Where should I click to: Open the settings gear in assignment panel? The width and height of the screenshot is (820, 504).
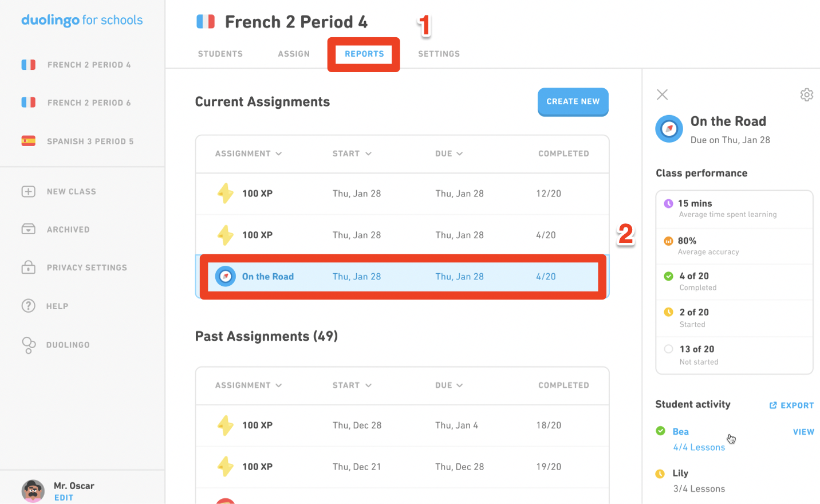coord(806,94)
